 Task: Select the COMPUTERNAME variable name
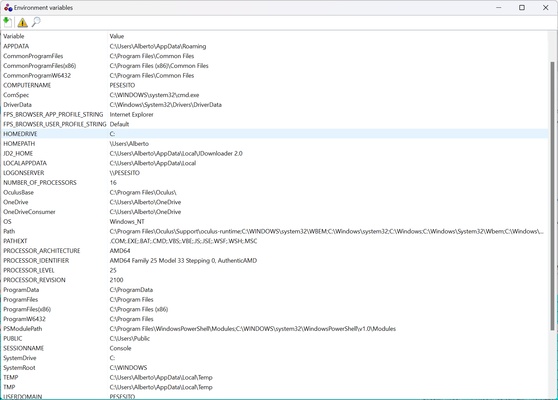[27, 85]
